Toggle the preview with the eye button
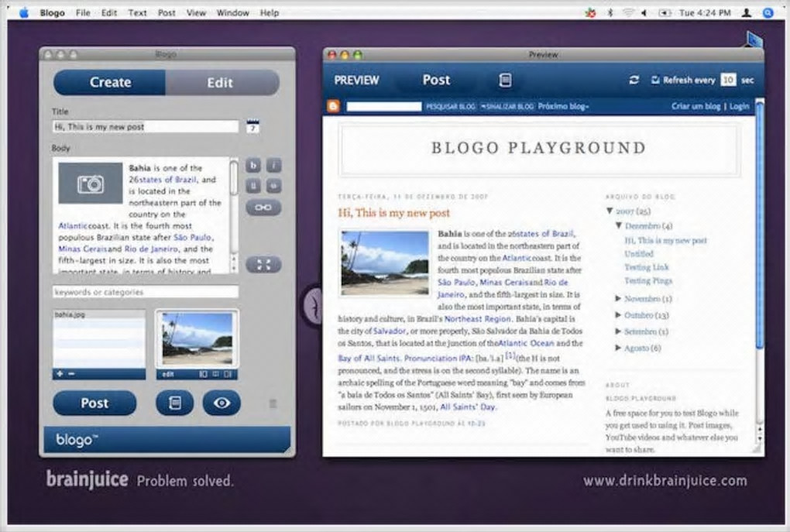 [222, 403]
